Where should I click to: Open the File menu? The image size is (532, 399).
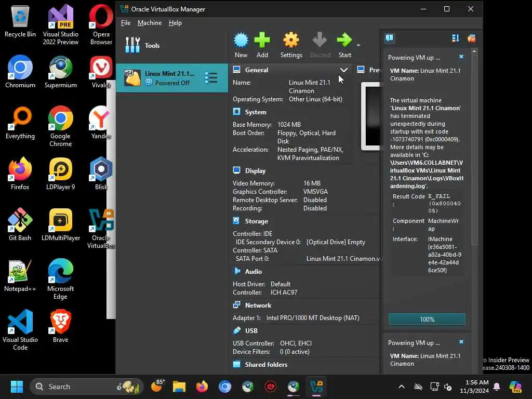pyautogui.click(x=126, y=23)
